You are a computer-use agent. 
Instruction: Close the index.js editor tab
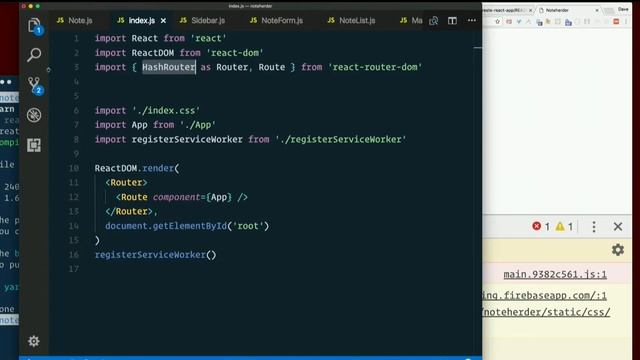point(163,20)
